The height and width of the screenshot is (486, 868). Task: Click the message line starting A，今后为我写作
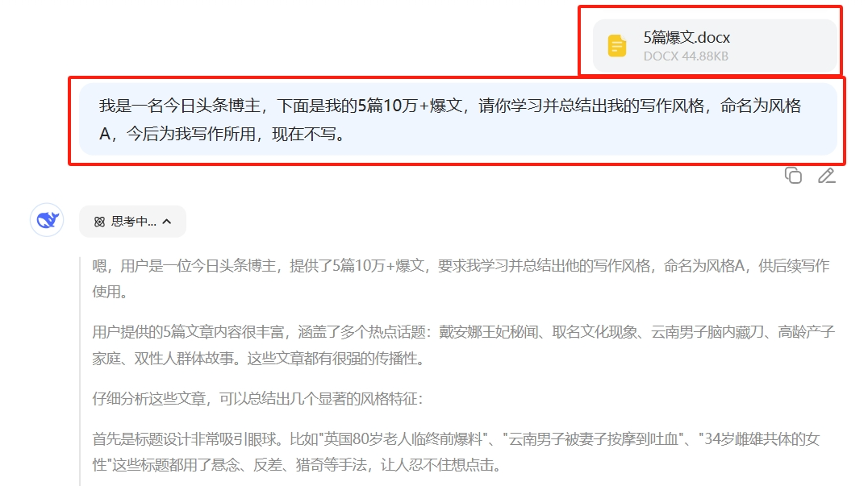pos(222,134)
